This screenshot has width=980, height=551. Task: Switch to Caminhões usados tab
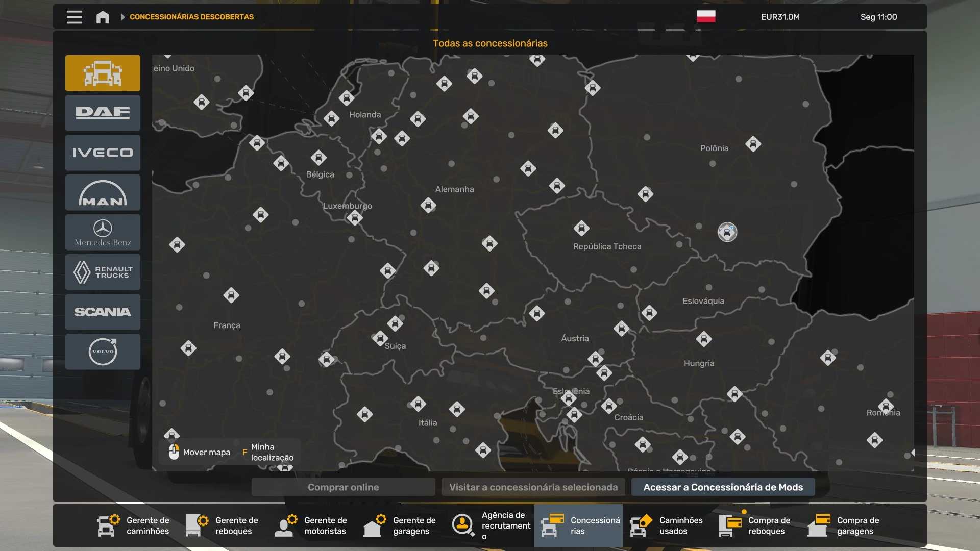click(x=667, y=525)
